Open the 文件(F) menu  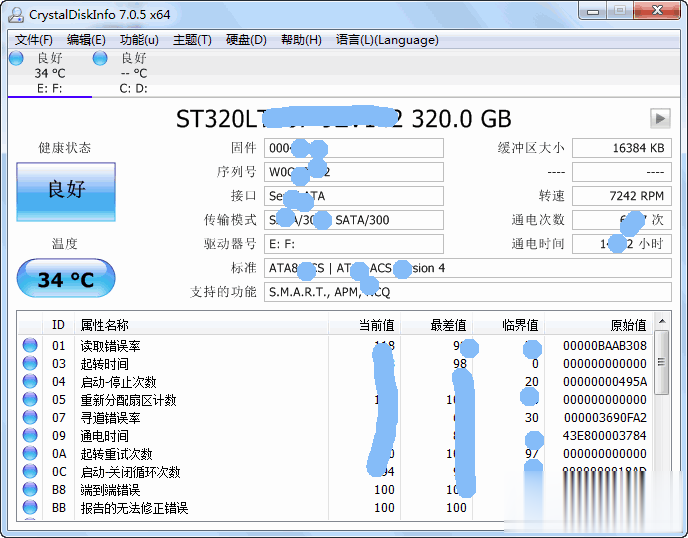[x=34, y=40]
